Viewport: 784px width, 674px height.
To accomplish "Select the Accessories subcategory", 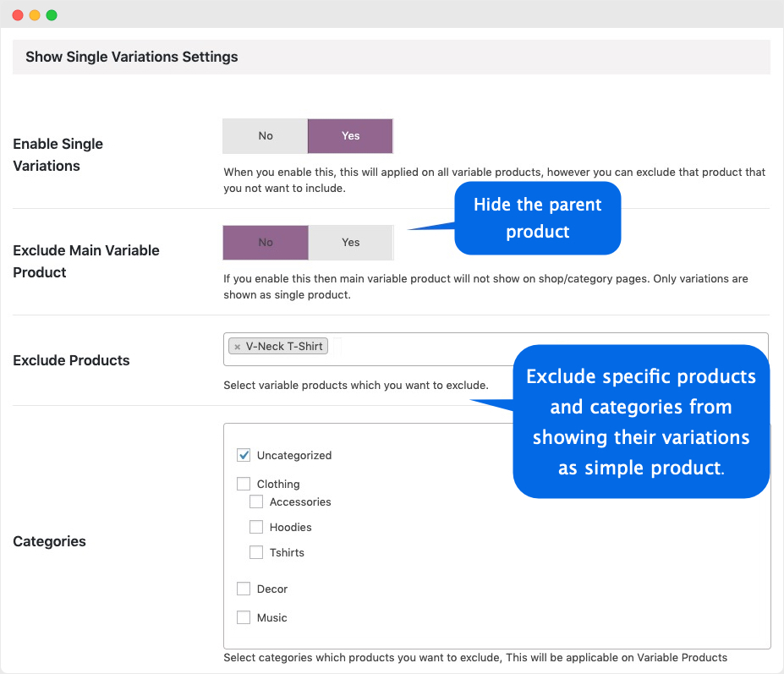I will (x=255, y=501).
